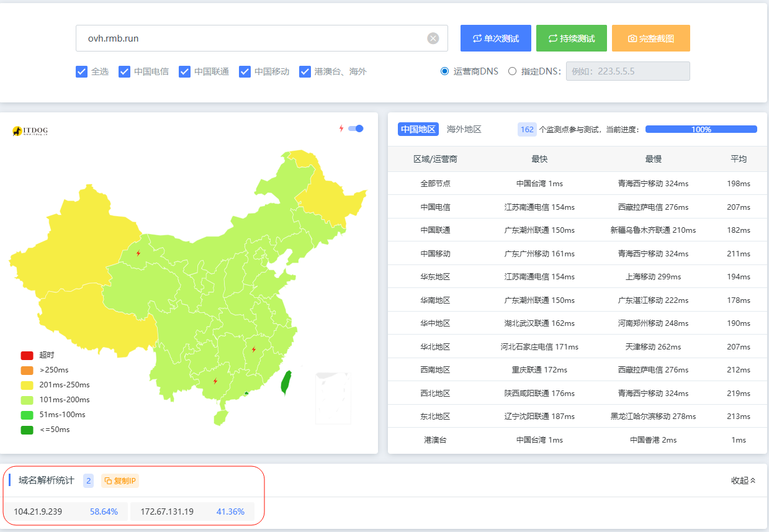The height and width of the screenshot is (532, 769).
Task: Click the lightning marker in Xinjiang region
Action: (138, 253)
